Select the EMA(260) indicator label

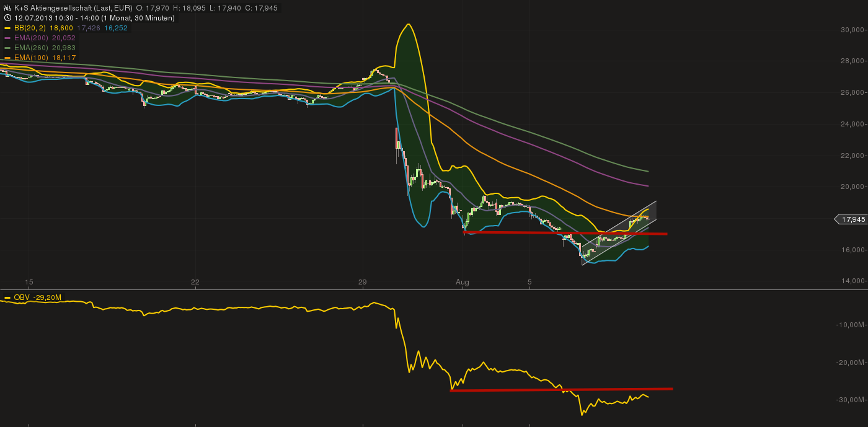(x=31, y=48)
